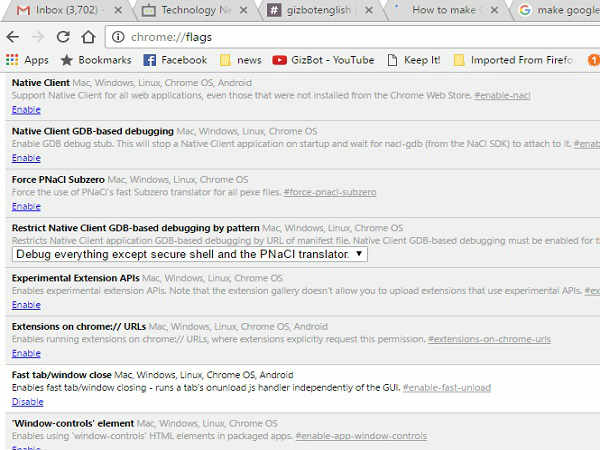
Task: Open the Bookmarks star shortcut
Action: 96,60
